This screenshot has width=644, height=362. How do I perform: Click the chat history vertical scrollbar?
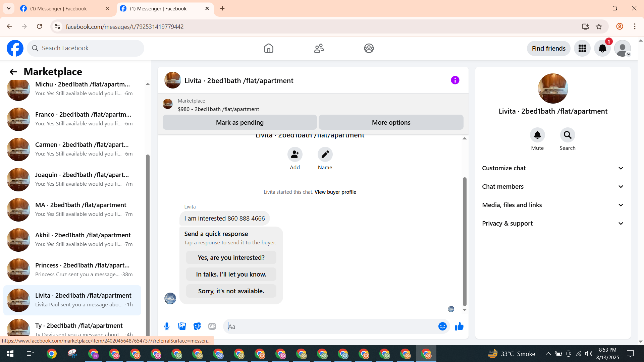(465, 241)
